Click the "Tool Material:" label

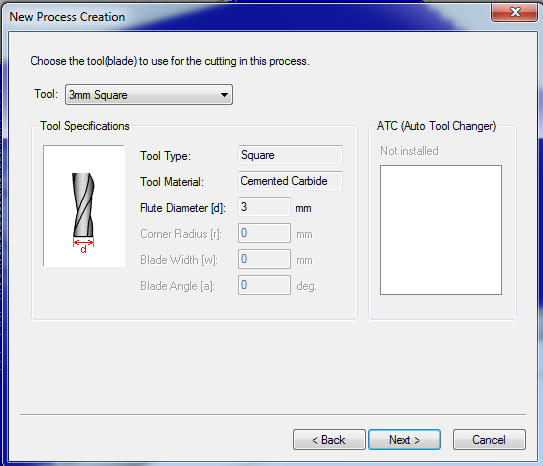[172, 182]
